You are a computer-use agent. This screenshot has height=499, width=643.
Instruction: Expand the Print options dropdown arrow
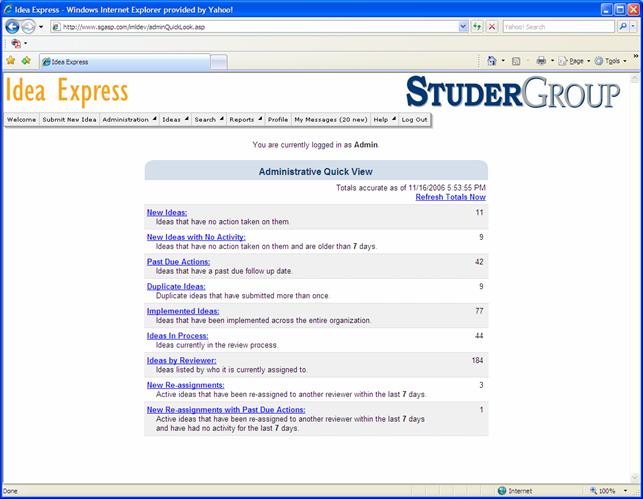[x=552, y=61]
